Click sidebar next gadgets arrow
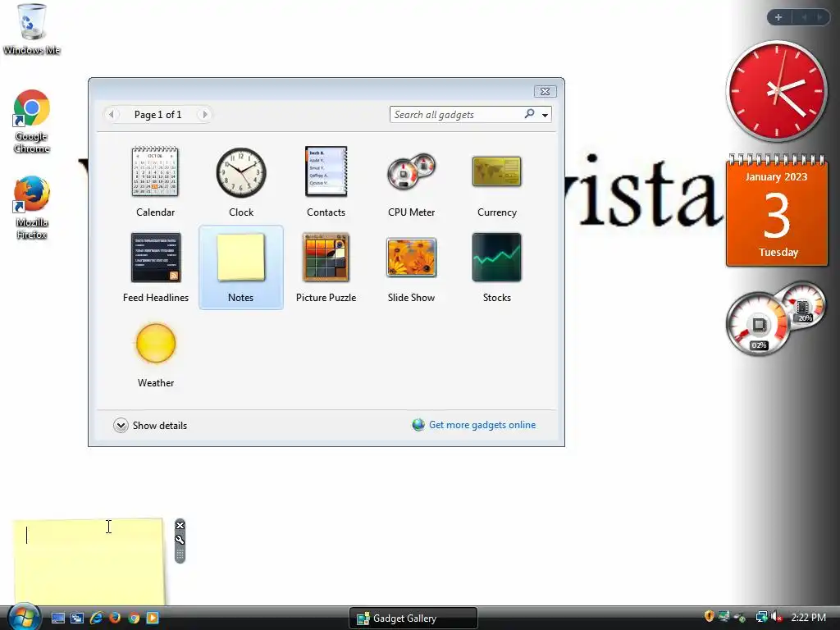 click(x=819, y=17)
